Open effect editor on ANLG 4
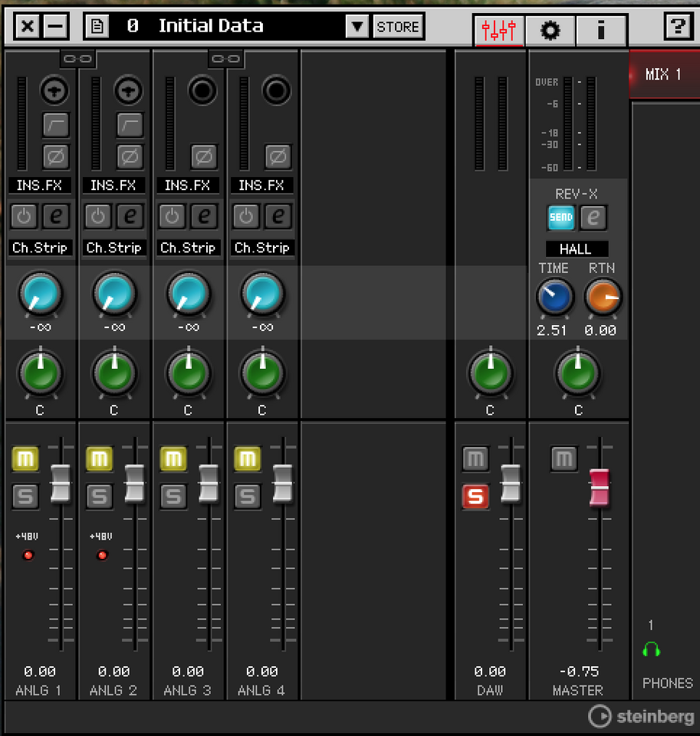Image resolution: width=700 pixels, height=736 pixels. point(278,216)
